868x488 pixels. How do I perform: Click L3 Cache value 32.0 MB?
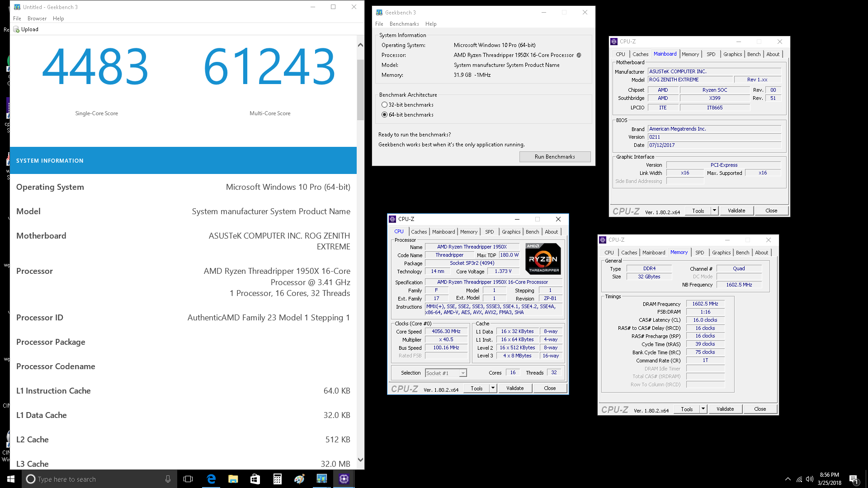[335, 464]
